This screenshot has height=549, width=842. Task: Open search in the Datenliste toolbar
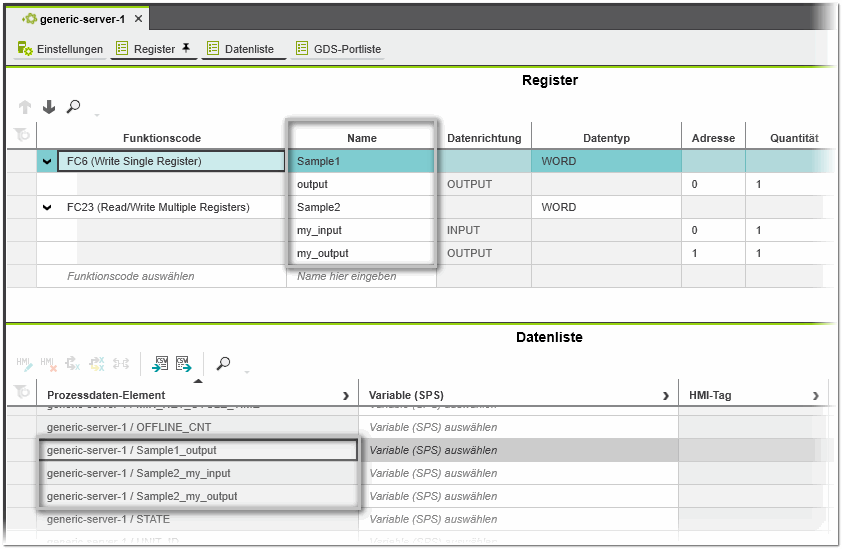pos(223,364)
